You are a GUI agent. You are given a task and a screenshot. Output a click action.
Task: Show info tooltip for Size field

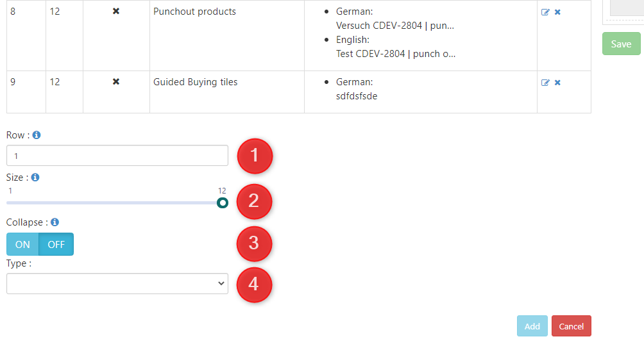[35, 178]
